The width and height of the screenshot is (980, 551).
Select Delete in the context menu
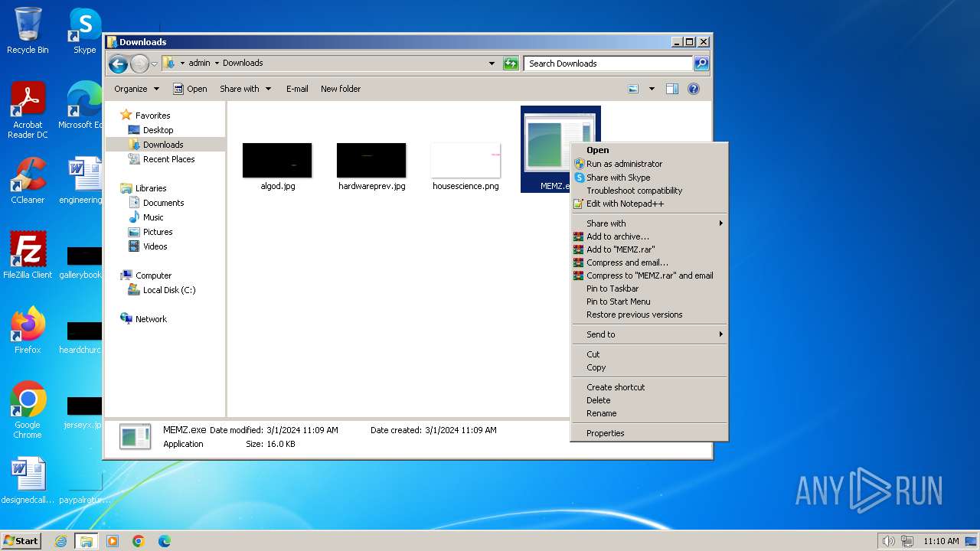click(649, 400)
